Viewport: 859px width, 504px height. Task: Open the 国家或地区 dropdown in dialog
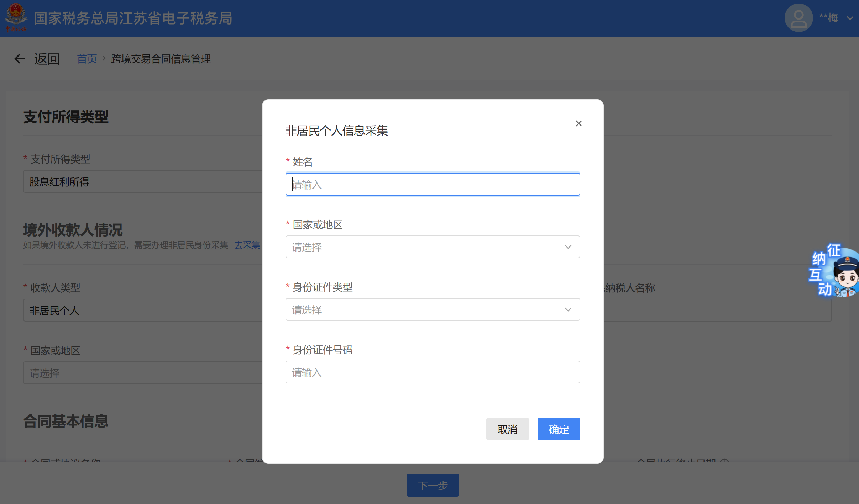pos(433,247)
